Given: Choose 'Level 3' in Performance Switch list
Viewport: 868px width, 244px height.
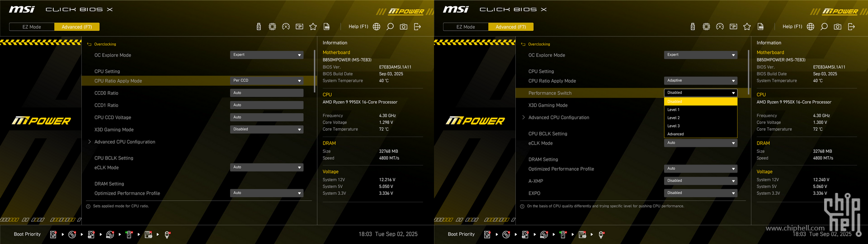Looking at the screenshot, I should tap(701, 126).
